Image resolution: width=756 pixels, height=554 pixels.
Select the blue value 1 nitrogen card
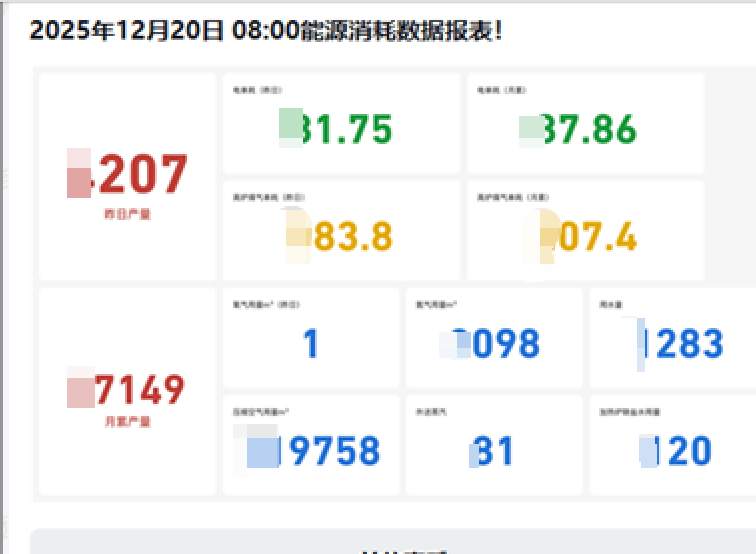pos(311,344)
